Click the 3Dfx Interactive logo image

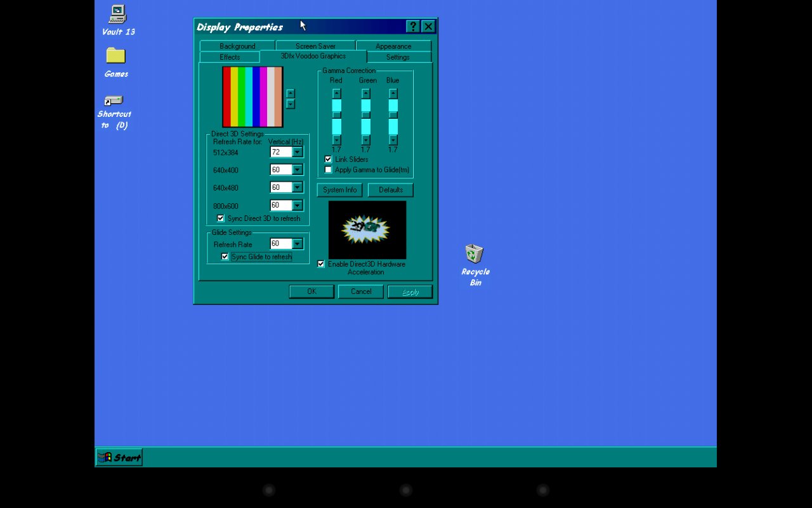(367, 229)
